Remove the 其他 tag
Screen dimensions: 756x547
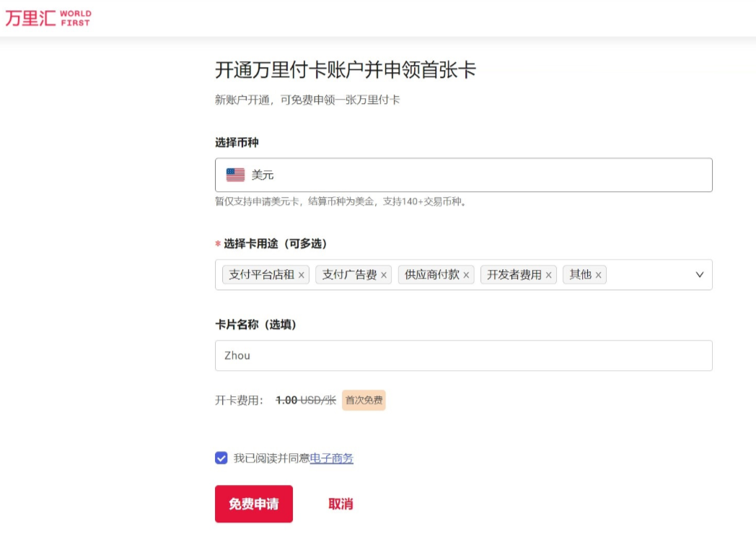(x=598, y=275)
